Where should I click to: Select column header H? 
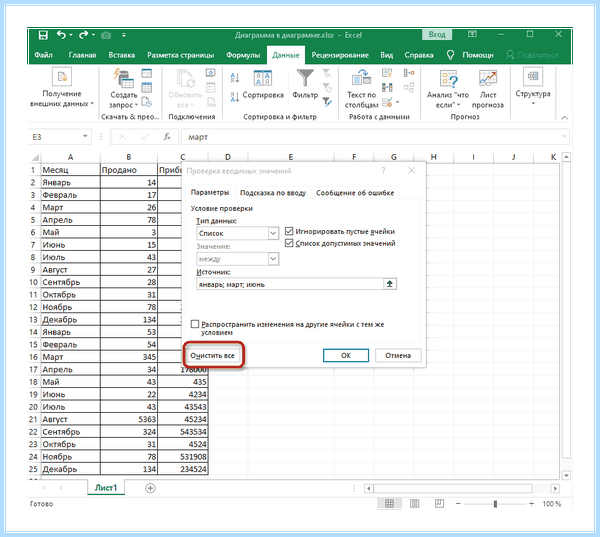pos(434,157)
